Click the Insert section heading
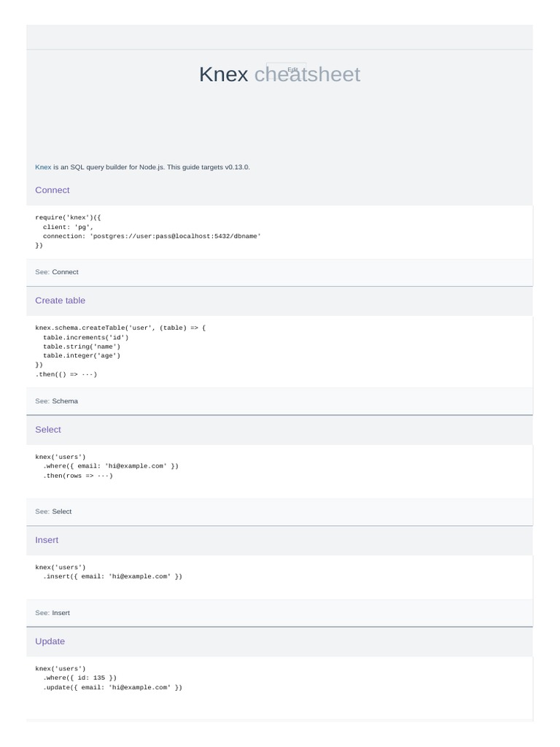This screenshot has height=747, width=560. 47,539
